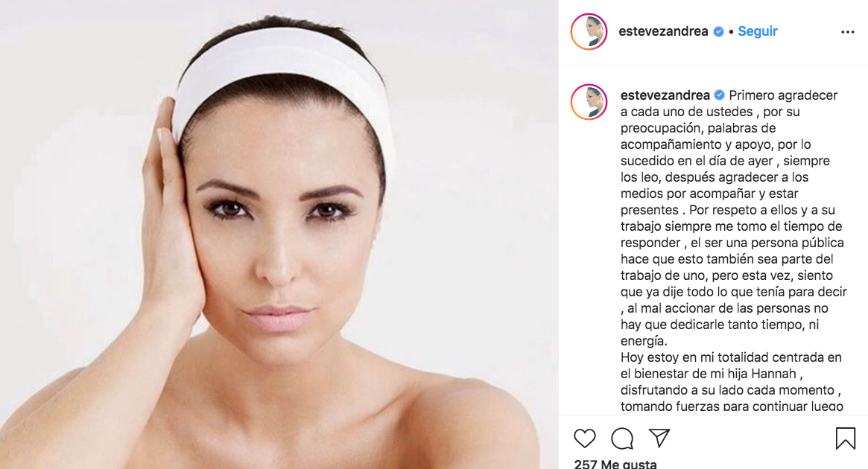Click the avatar beside the caption text
Viewport: 868px width, 469px height.
click(589, 102)
